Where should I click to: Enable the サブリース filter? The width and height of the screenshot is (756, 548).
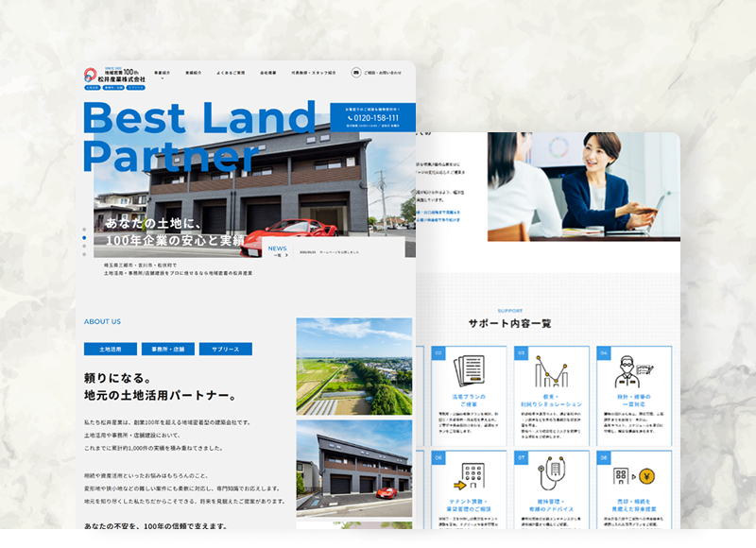(227, 348)
